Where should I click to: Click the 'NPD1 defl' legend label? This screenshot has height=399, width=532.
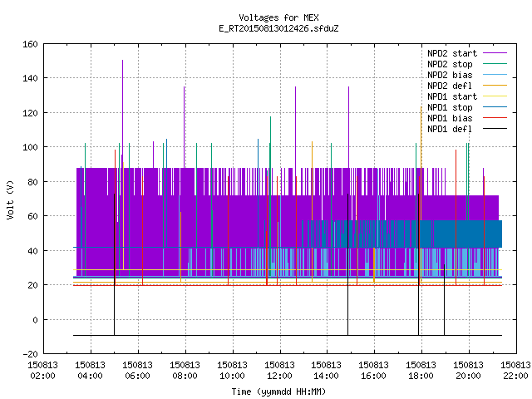pos(450,129)
